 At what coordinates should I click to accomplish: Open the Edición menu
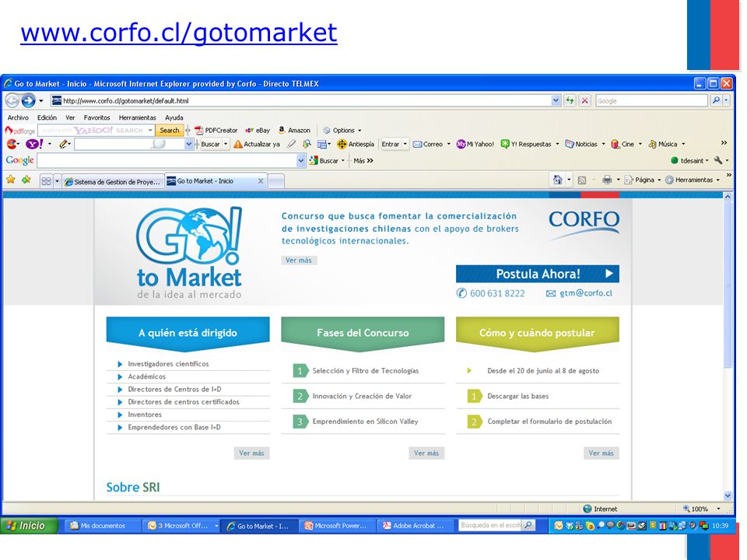click(47, 117)
